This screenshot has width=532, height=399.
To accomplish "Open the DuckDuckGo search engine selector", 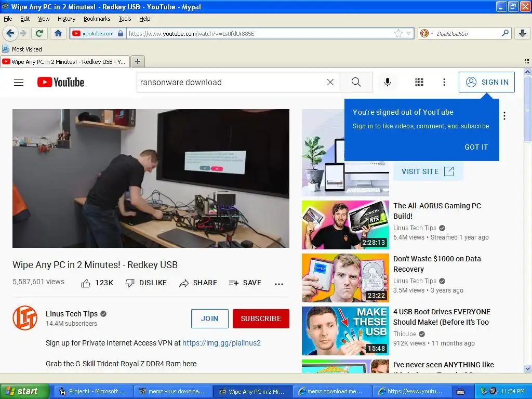I will point(427,33).
